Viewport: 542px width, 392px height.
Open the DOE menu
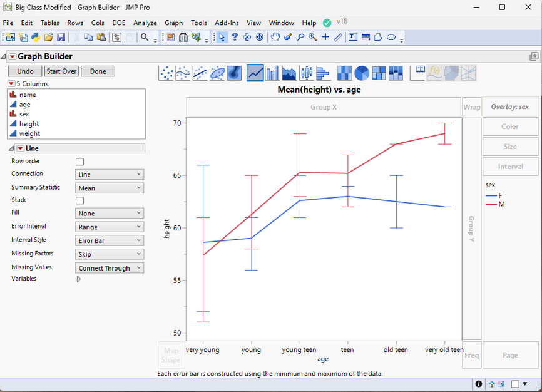pos(118,23)
